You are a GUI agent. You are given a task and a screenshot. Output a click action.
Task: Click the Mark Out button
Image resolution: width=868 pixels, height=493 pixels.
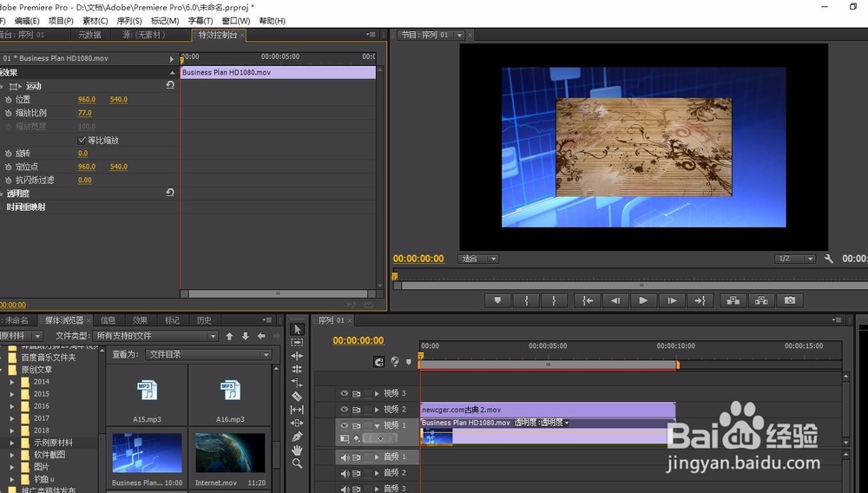tap(554, 300)
